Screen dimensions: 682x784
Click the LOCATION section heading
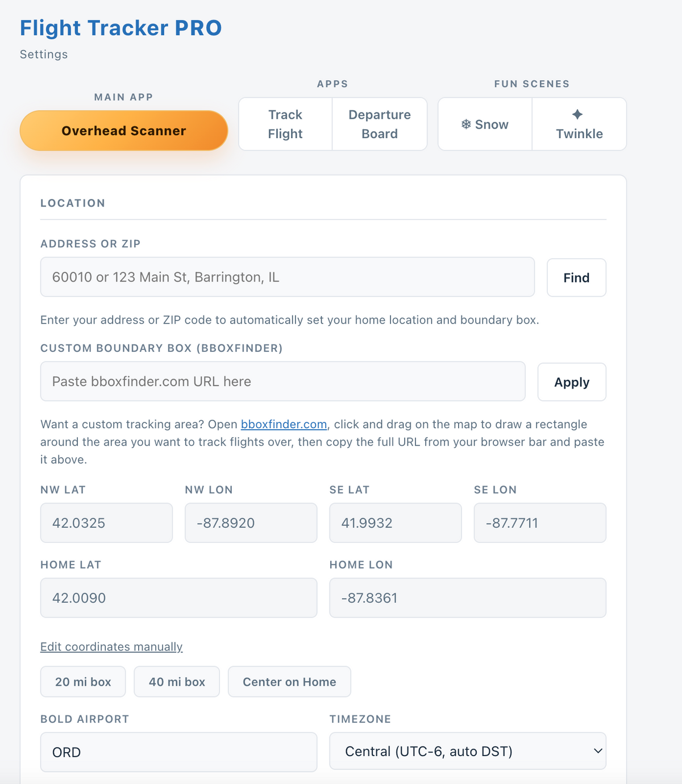73,203
